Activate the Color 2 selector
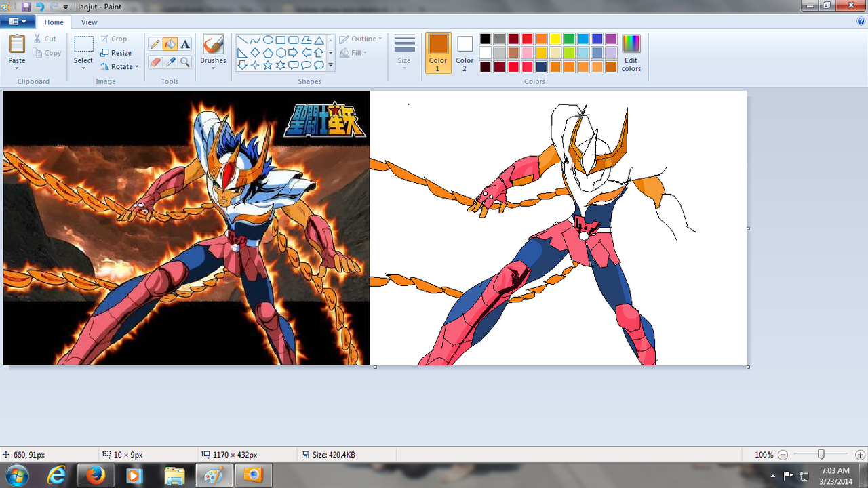Viewport: 868px width, 488px height. pos(465,52)
